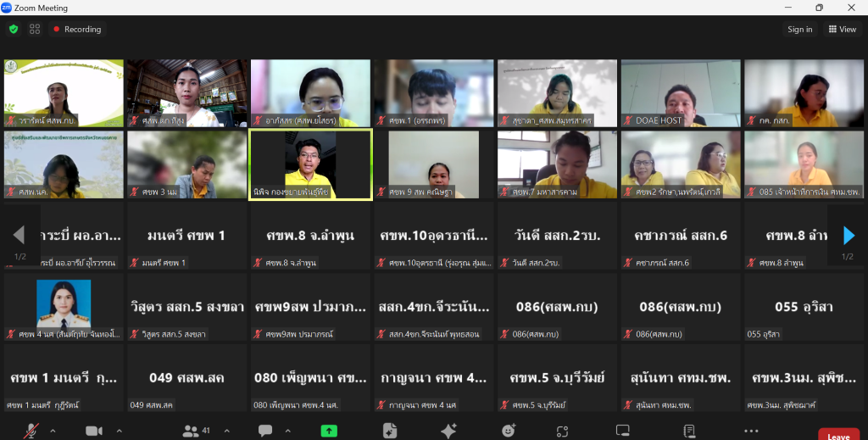Select video tile labeled ศพพ 3 นม
Image resolution: width=868 pixels, height=440 pixels.
[x=187, y=164]
